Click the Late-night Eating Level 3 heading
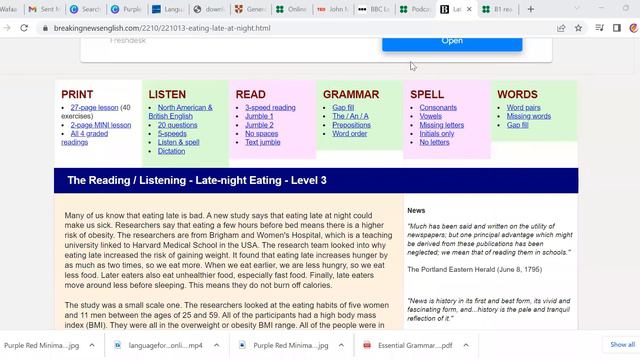640x360 pixels. tap(197, 180)
